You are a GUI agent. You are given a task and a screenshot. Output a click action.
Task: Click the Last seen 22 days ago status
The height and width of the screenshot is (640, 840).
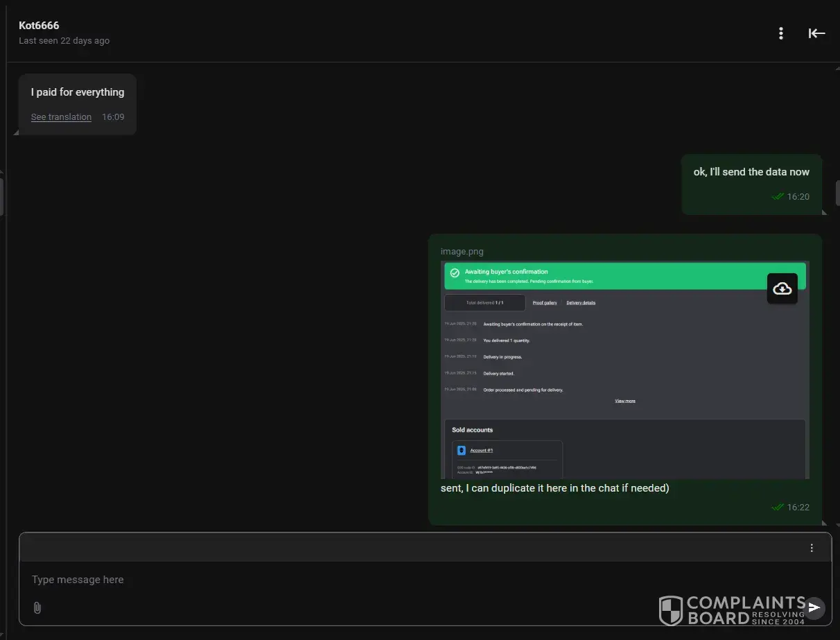tap(64, 41)
